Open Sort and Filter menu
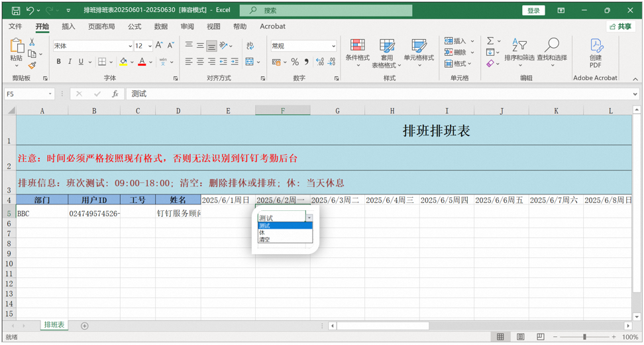 tap(519, 54)
